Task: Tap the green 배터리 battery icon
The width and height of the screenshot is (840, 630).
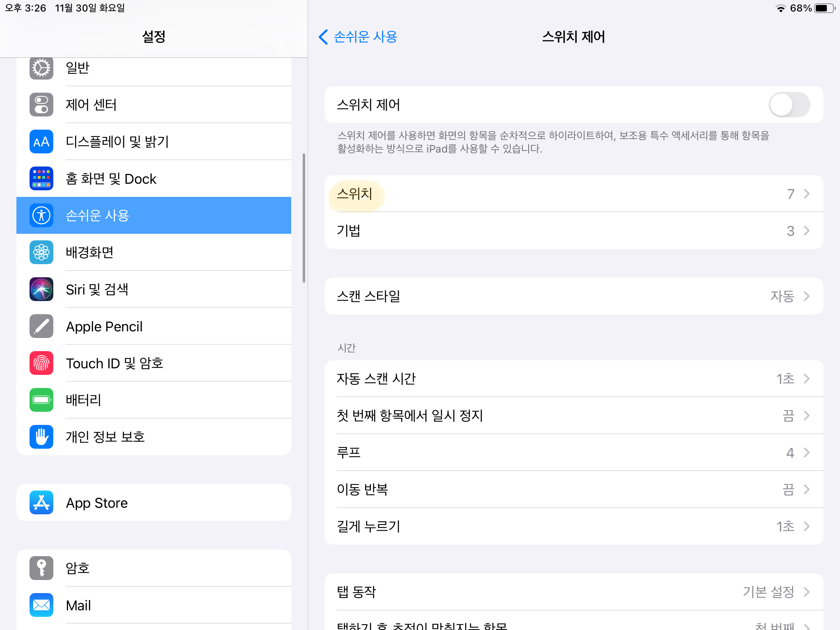Action: coord(41,400)
